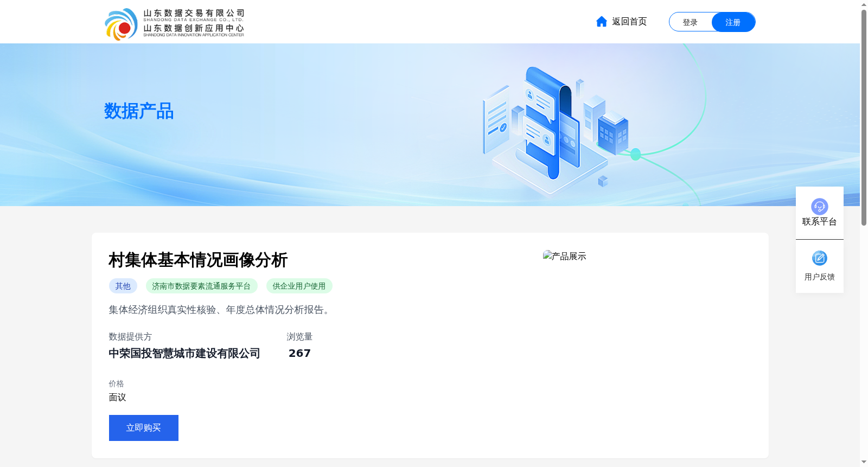
Task: Click the 立即购买 buy now button
Action: point(144,428)
